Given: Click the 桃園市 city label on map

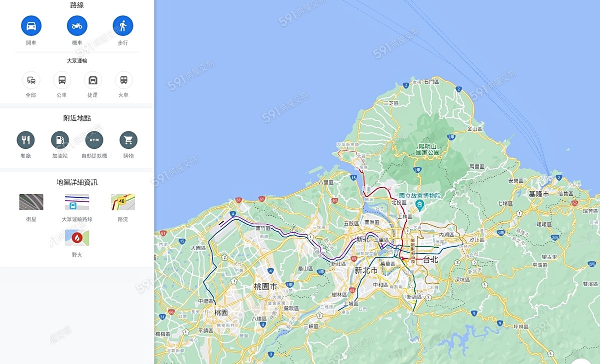Looking at the screenshot, I should click(x=265, y=287).
